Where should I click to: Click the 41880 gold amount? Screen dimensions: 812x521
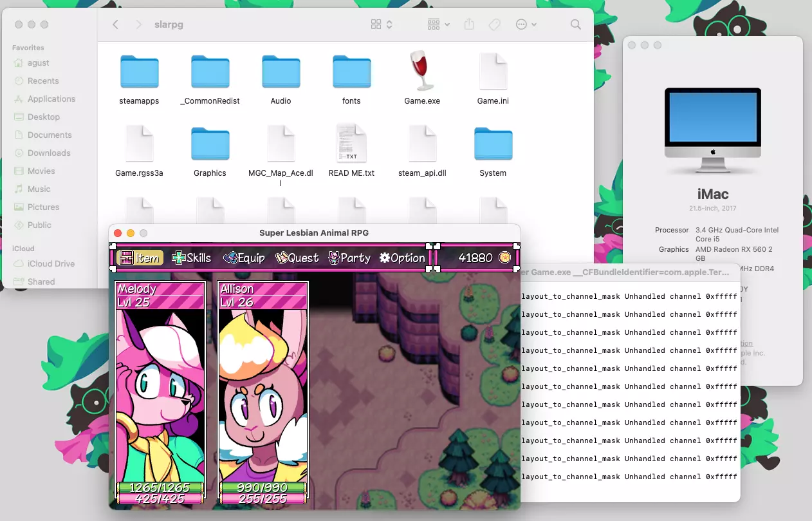click(x=475, y=258)
